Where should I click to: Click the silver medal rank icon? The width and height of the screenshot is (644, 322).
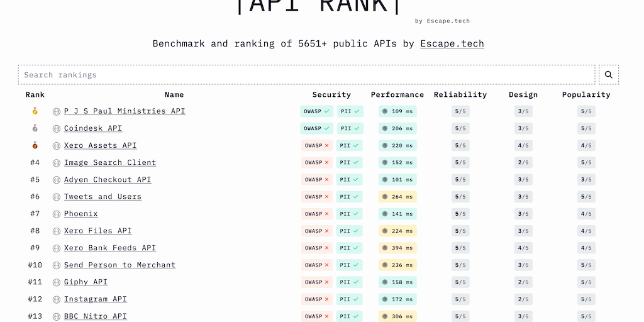coord(35,128)
